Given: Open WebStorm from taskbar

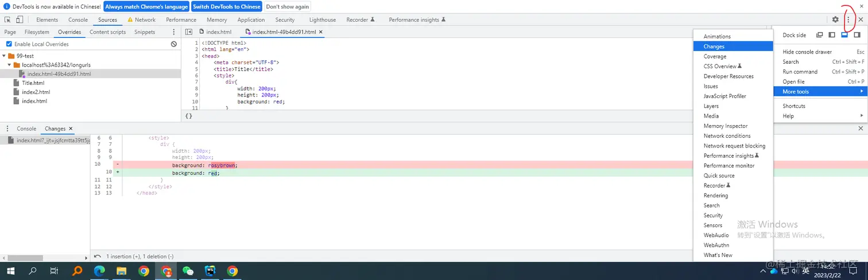Looking at the screenshot, I should click(210, 271).
